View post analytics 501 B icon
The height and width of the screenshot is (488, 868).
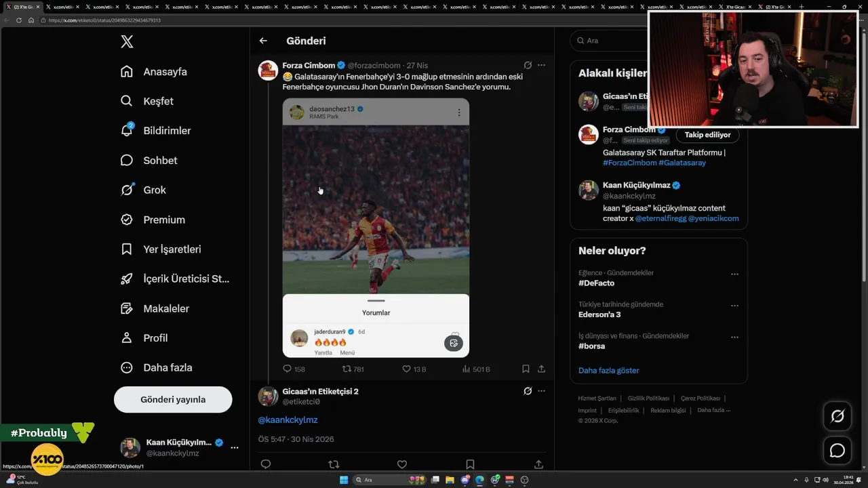pyautogui.click(x=466, y=369)
